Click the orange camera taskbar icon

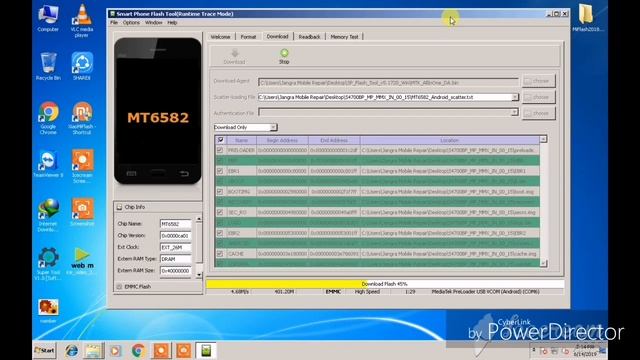(183, 350)
